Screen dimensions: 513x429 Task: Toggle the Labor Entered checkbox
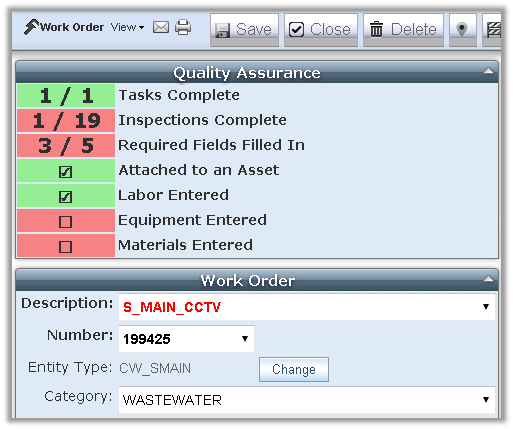point(65,197)
